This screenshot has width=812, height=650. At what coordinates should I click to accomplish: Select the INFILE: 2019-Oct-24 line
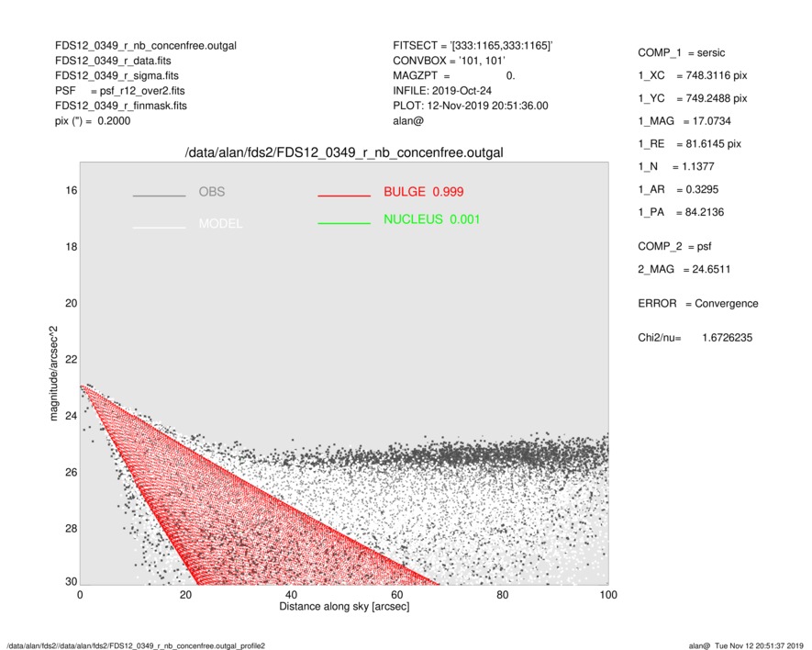tap(442, 91)
